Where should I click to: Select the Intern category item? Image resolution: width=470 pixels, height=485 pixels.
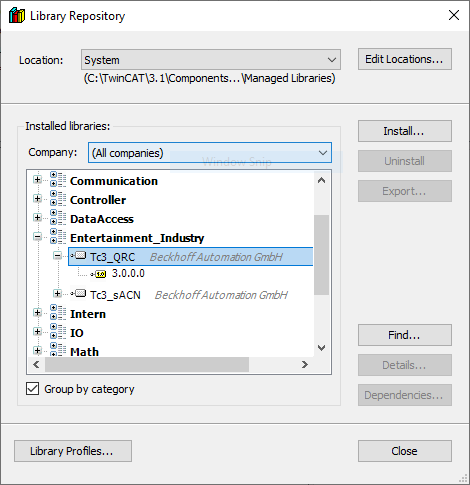point(88,314)
